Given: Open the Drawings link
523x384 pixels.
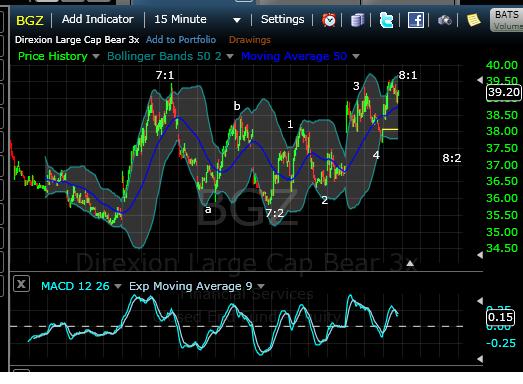Looking at the screenshot, I should 249,40.
